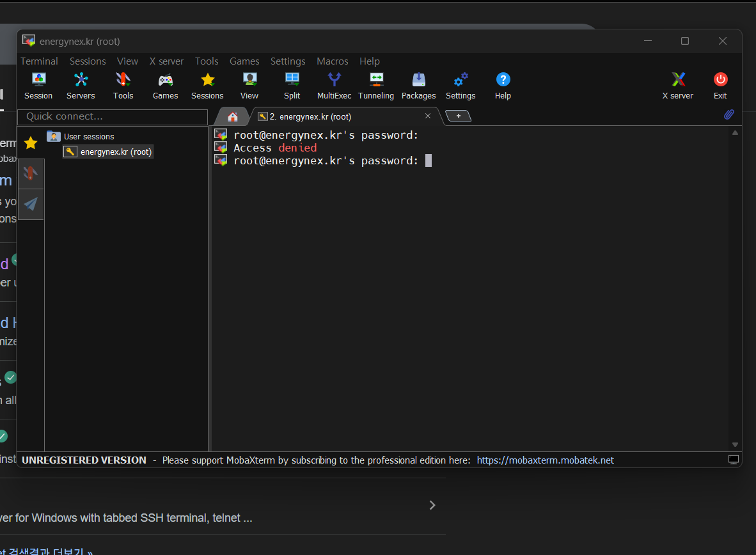Open the Packages toolbar icon
Screen dimensions: 756x555
(x=418, y=86)
